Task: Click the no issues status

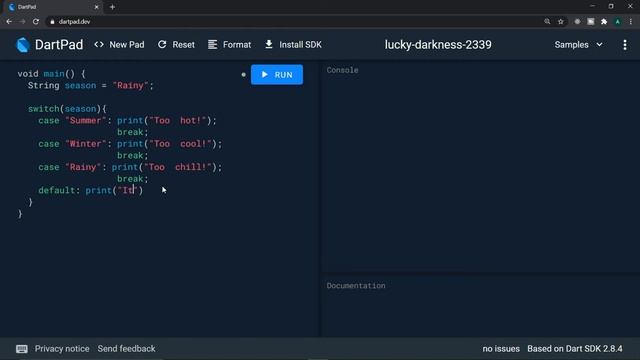Action: click(x=501, y=349)
